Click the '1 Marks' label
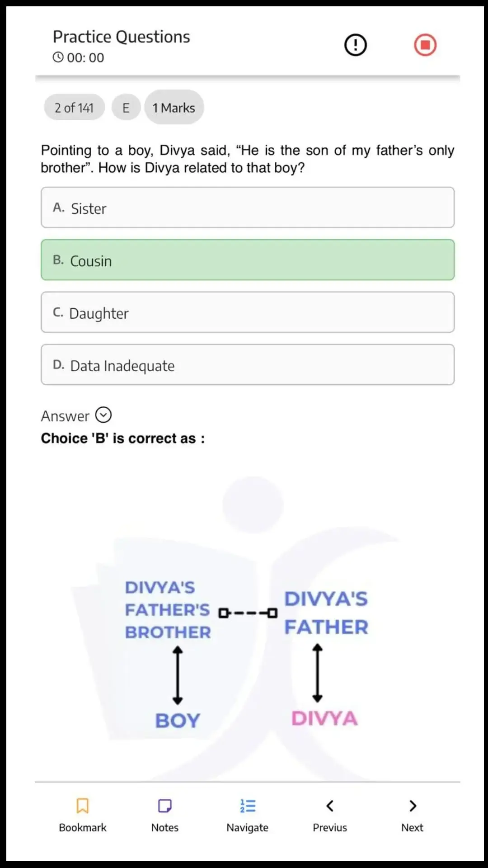This screenshot has width=488, height=868. click(174, 107)
